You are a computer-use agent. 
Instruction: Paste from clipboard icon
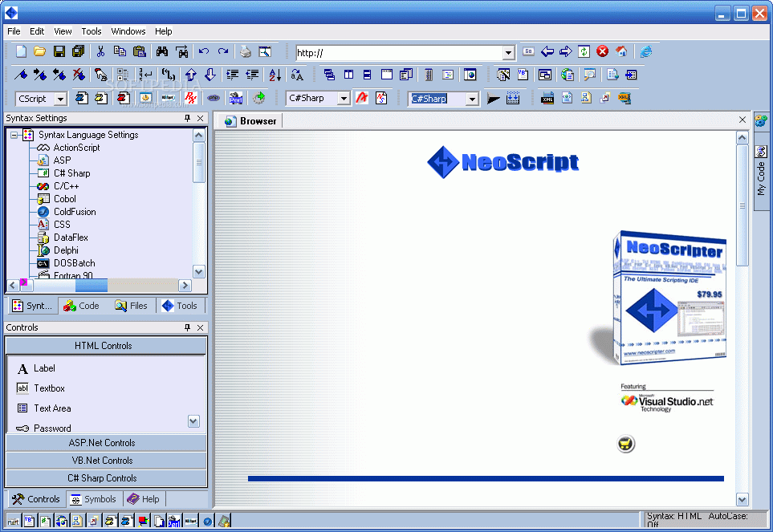tap(140, 51)
